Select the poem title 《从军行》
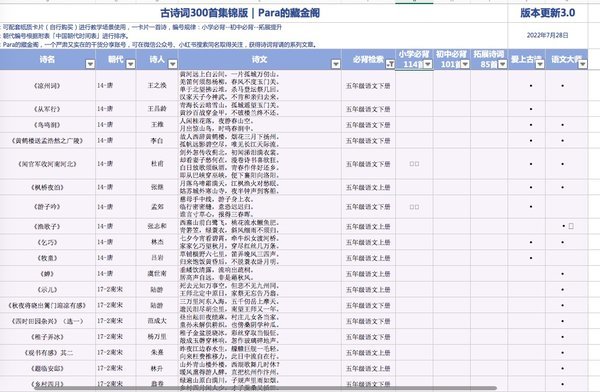 pyautogui.click(x=47, y=109)
